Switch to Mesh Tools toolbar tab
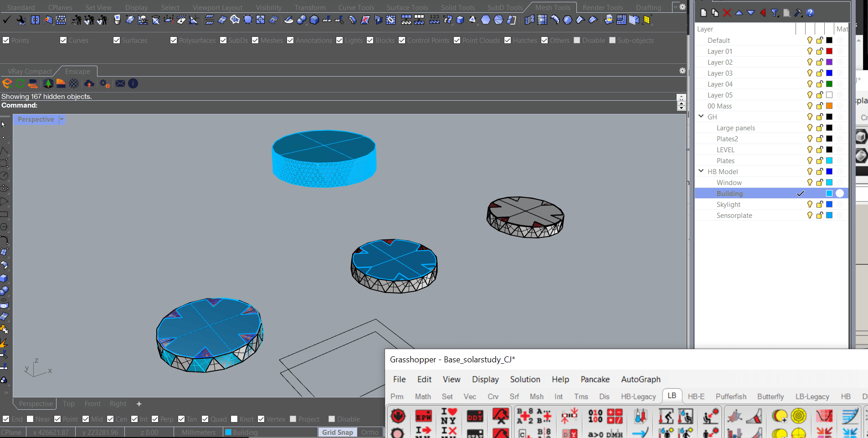This screenshot has width=868, height=438. point(553,7)
